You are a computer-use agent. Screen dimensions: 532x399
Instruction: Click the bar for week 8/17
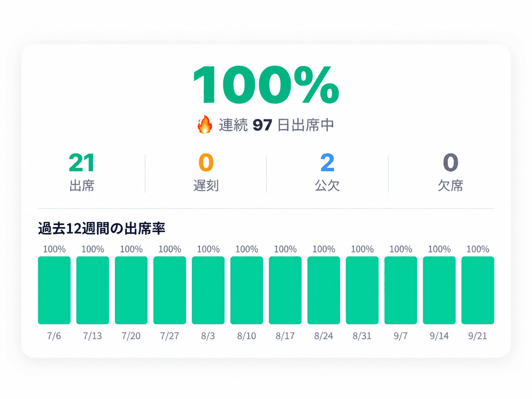point(285,290)
